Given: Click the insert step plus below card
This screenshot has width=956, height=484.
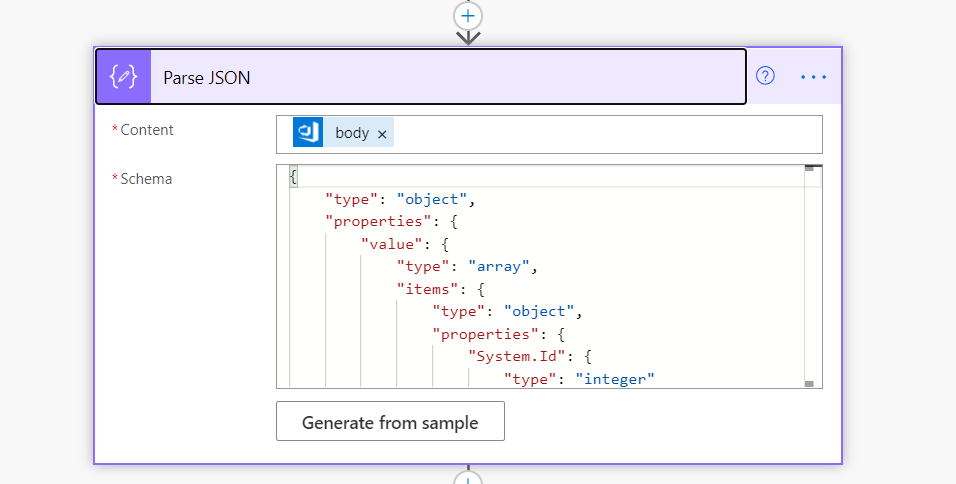Looking at the screenshot, I should click(x=468, y=479).
